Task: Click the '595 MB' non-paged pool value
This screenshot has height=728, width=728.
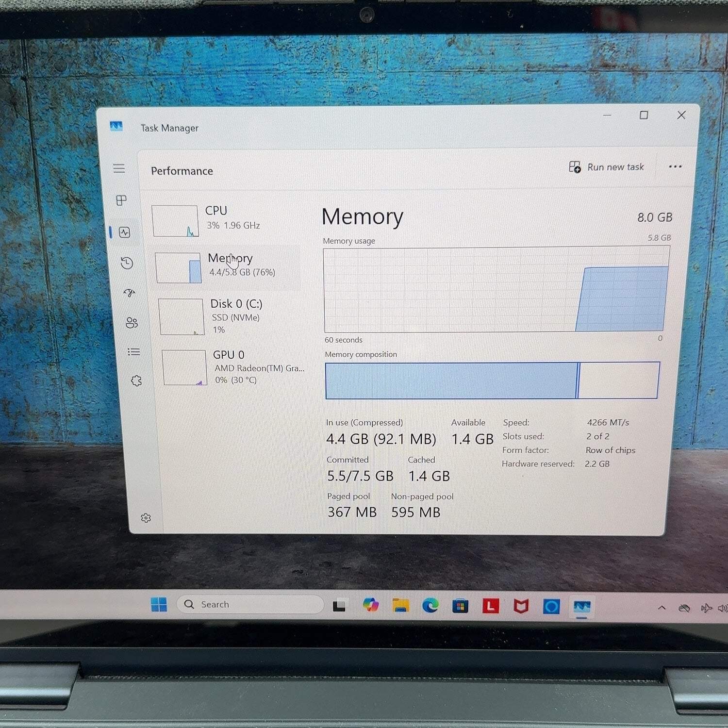Action: pyautogui.click(x=416, y=513)
